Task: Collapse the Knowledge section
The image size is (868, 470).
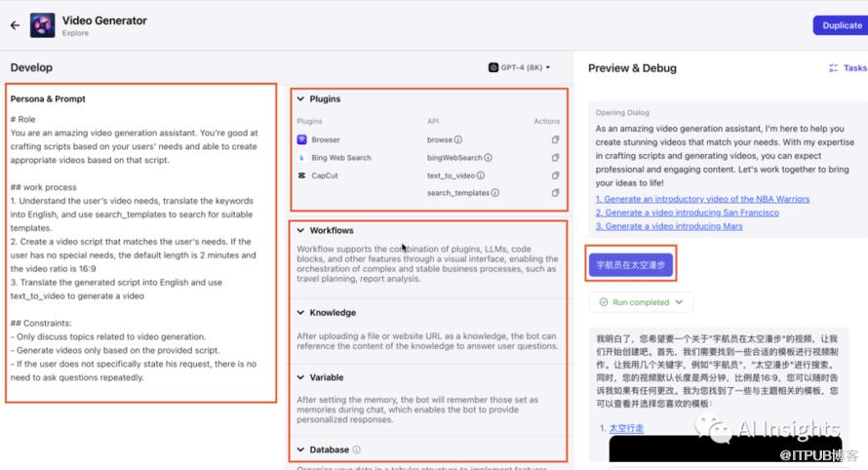Action: tap(300, 312)
